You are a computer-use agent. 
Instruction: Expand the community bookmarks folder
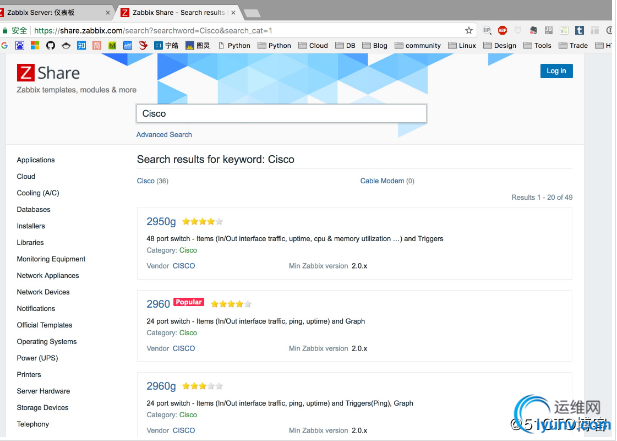pos(417,46)
